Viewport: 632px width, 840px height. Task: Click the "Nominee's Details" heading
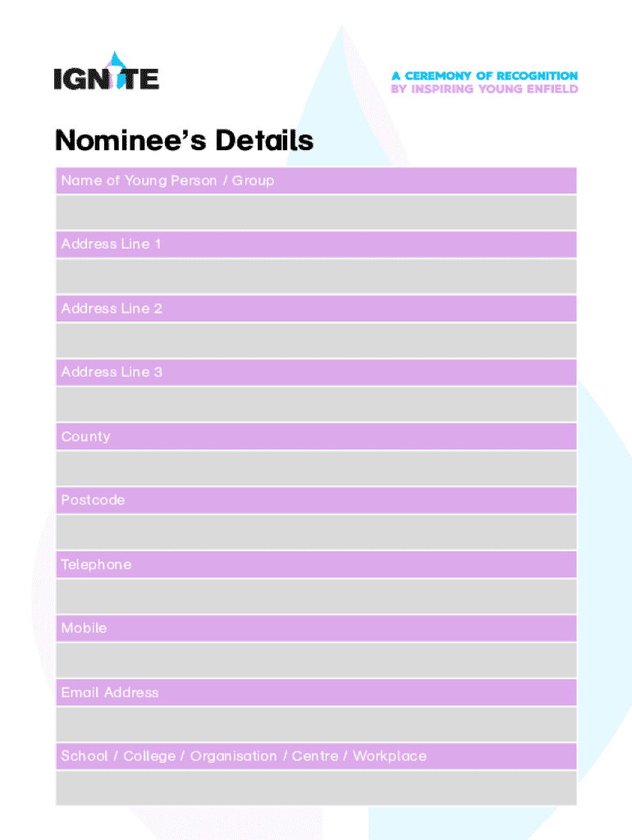(184, 141)
